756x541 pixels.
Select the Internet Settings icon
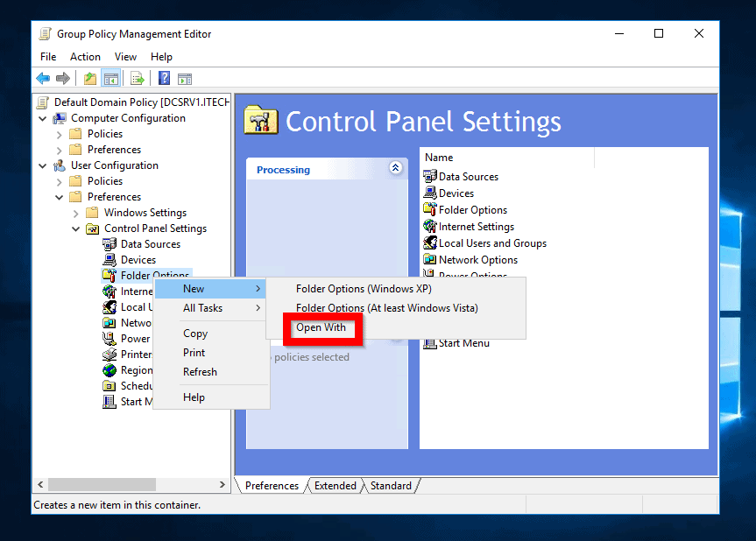pos(430,226)
